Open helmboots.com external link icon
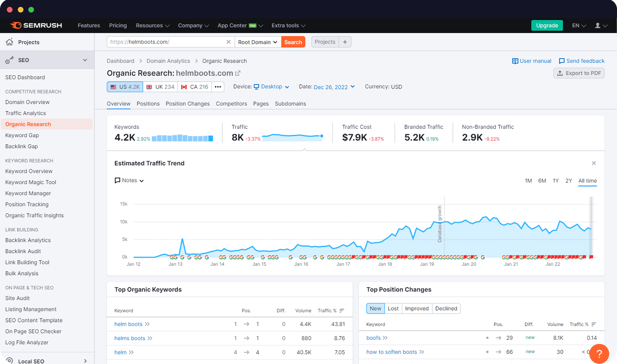The width and height of the screenshot is (617, 364). click(x=238, y=73)
